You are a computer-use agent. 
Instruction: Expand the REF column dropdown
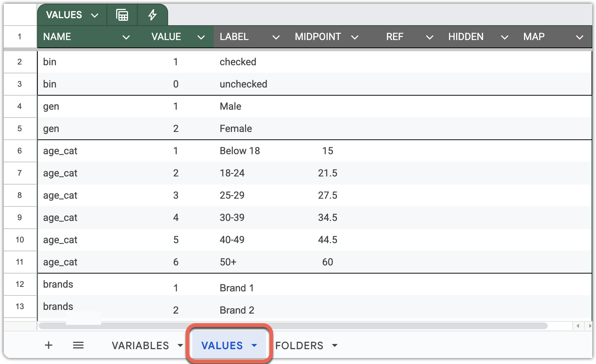click(429, 37)
